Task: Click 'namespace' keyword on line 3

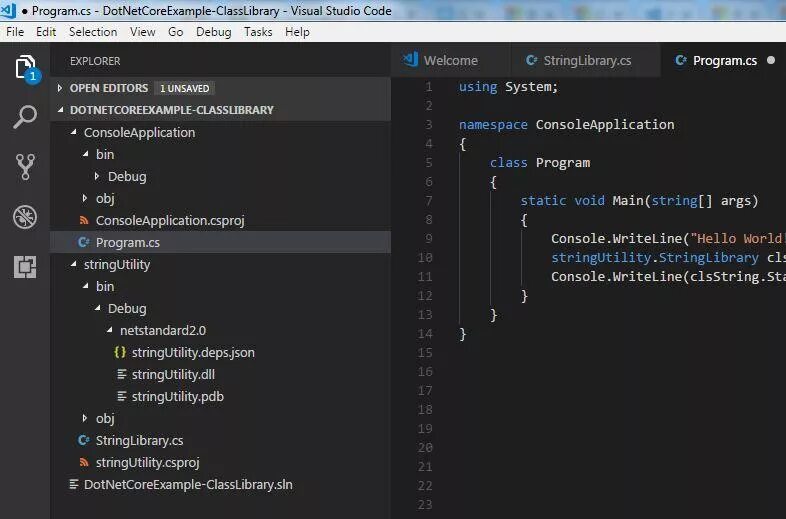Action: (493, 124)
